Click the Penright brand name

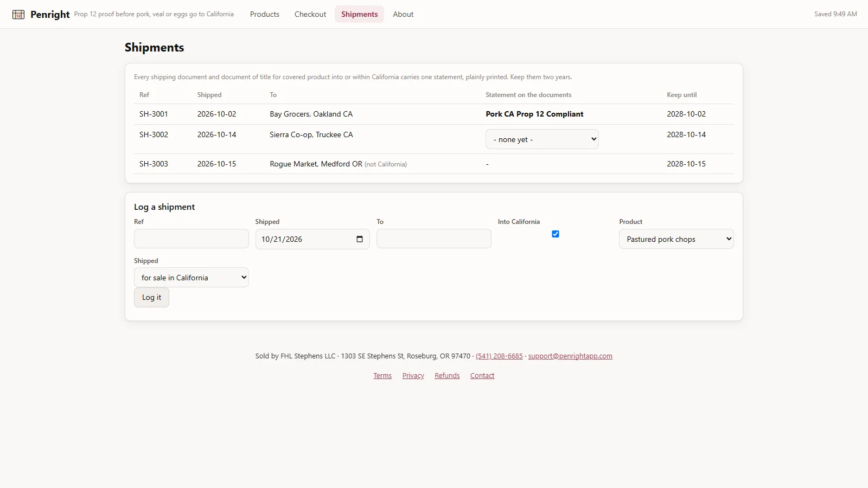(50, 15)
